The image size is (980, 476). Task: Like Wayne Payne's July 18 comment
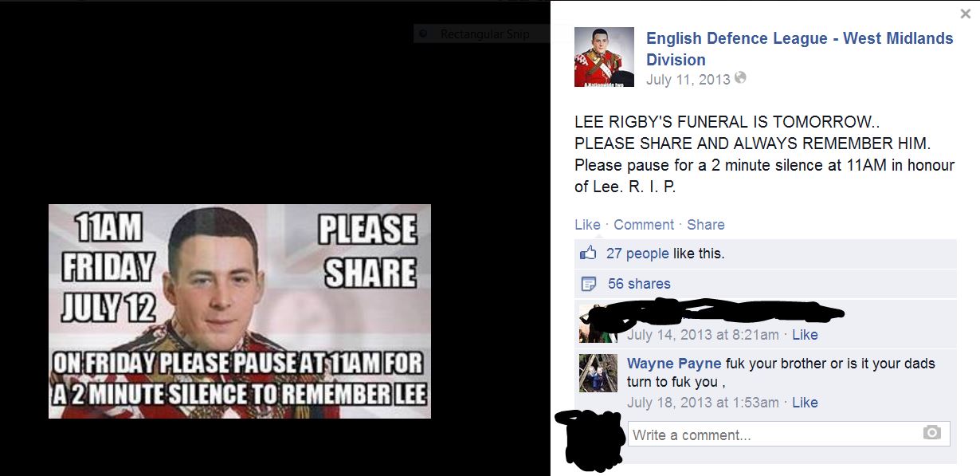[805, 403]
